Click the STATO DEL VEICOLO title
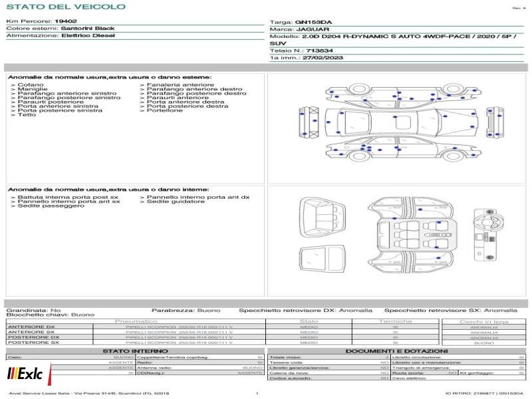 point(66,7)
